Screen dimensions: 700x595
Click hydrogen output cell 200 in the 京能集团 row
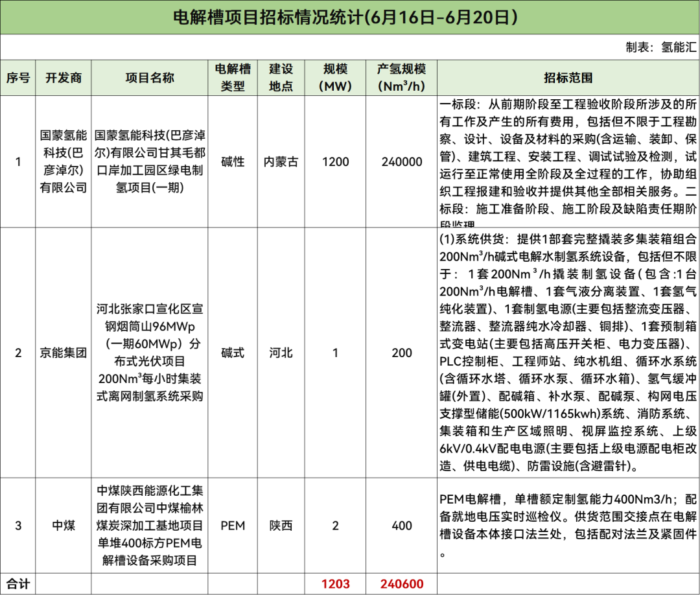[x=401, y=353]
